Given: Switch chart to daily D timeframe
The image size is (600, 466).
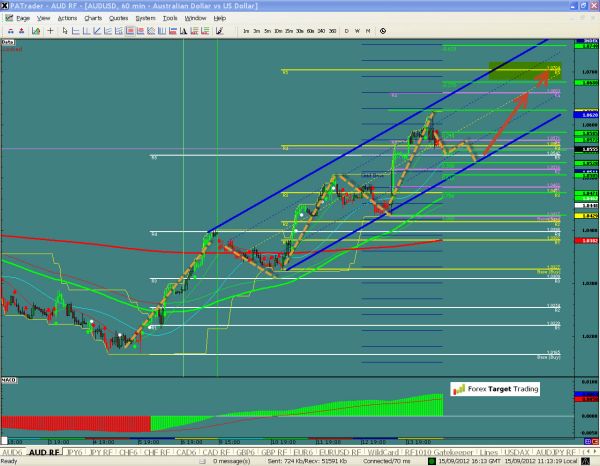Looking at the screenshot, I should [346, 32].
